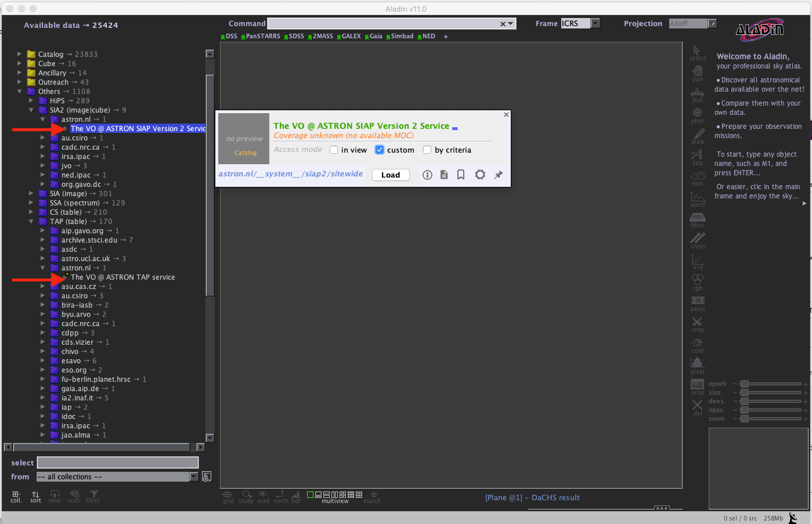Choose the crop tool
812x524 pixels.
[698, 325]
